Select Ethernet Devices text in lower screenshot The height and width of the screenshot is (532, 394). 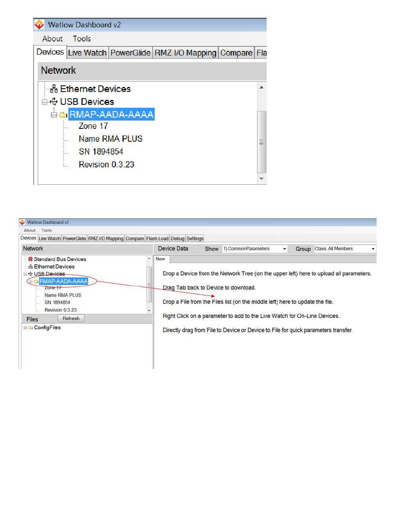pyautogui.click(x=54, y=266)
